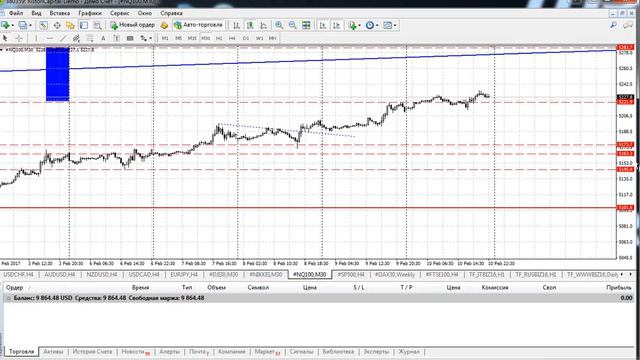Open the Strategy Tester icon
This screenshot has width=640, height=360.
97,25
